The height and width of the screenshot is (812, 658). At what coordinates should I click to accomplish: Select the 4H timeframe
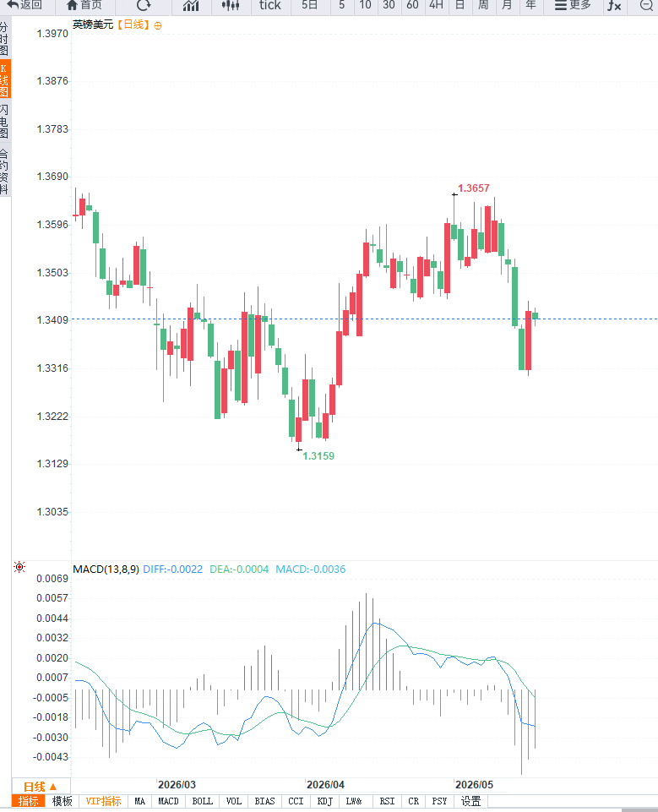(x=436, y=5)
